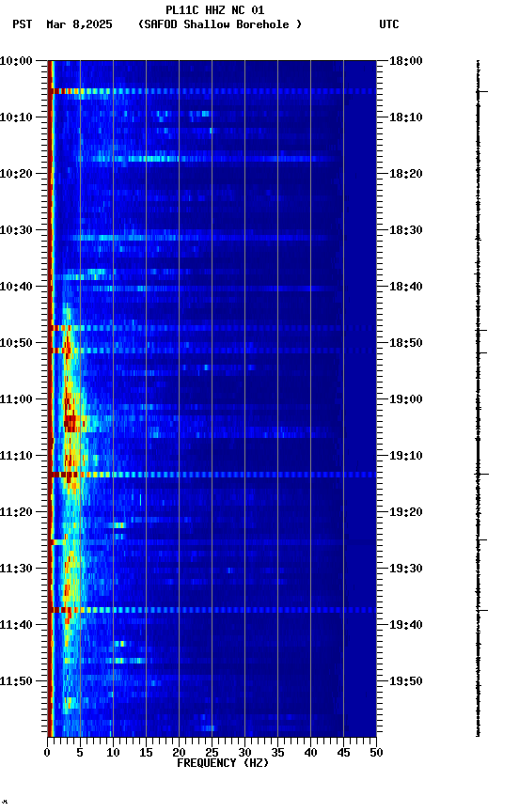Screen dimensions: 519x812
Task: Click the 10:50 PST time label
Action: pos(16,343)
